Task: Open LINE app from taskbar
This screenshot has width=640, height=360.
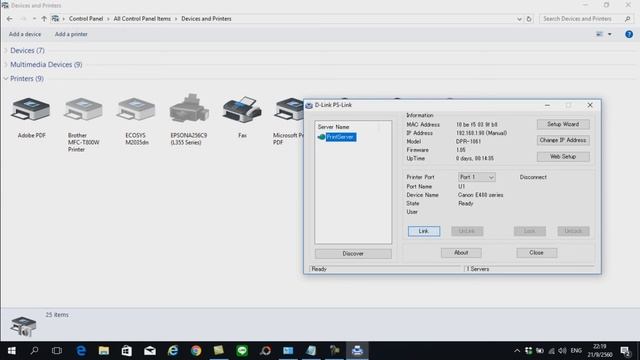Action: 242,351
